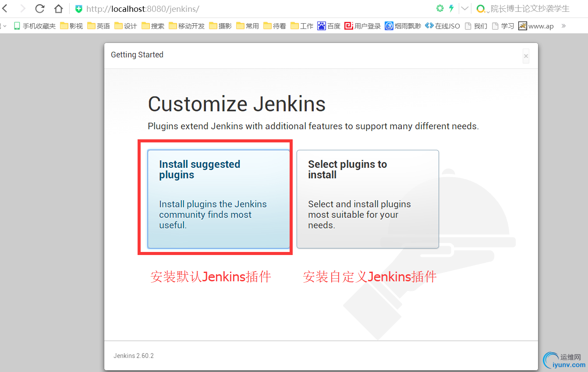
Task: Click the 'Plugins extend Jenkins' description text
Action: tap(313, 126)
